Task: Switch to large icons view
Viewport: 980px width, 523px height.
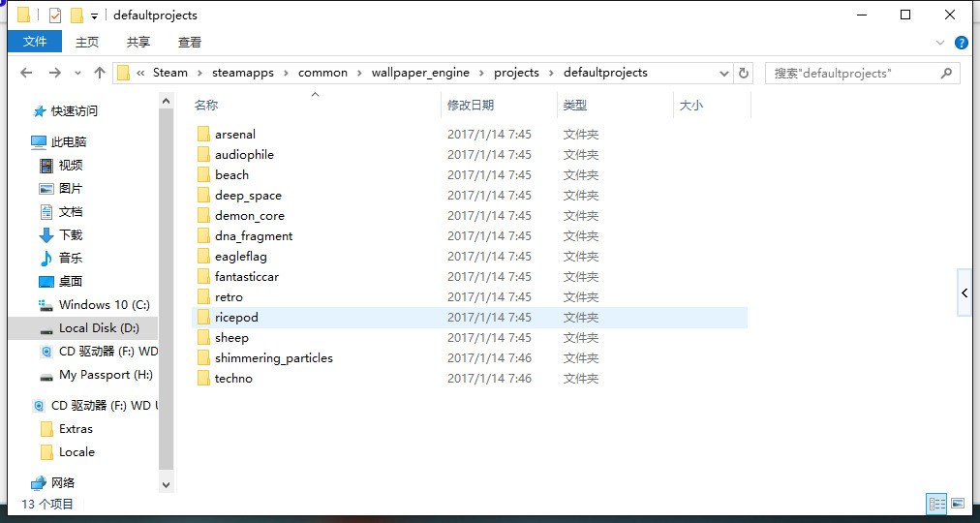Action: coord(958,504)
